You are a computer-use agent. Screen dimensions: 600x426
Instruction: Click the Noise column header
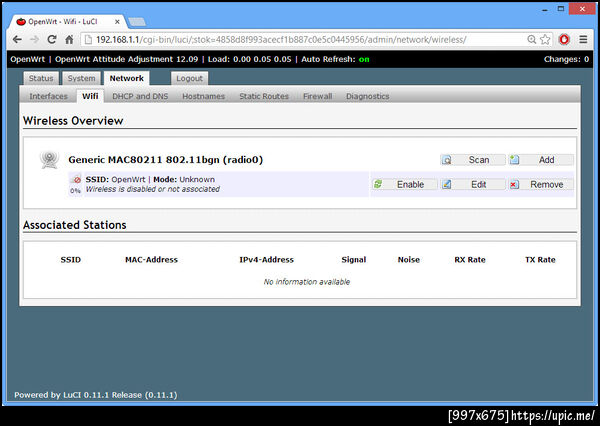pos(409,260)
